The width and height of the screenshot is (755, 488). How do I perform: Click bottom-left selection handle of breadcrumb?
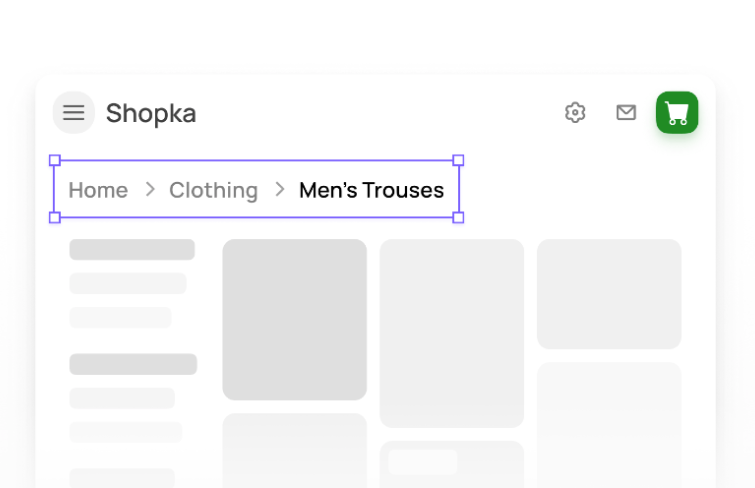[x=55, y=217]
